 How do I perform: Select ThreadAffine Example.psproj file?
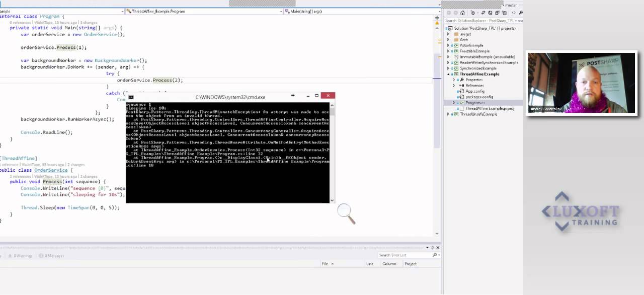(489, 108)
